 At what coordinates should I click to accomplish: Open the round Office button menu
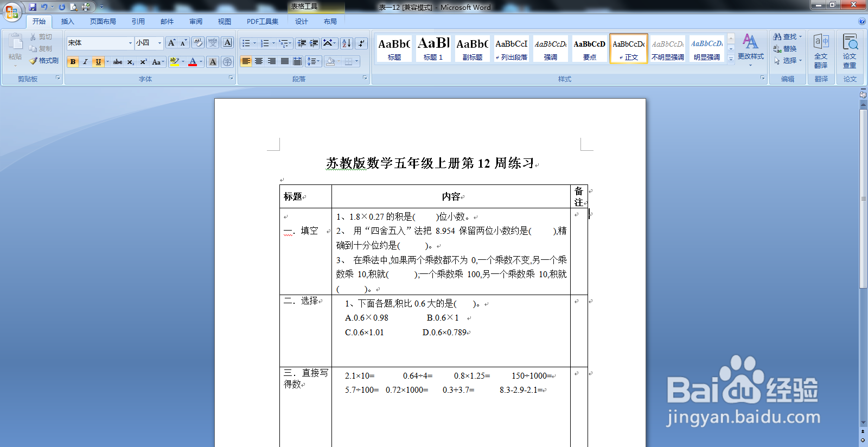(12, 11)
